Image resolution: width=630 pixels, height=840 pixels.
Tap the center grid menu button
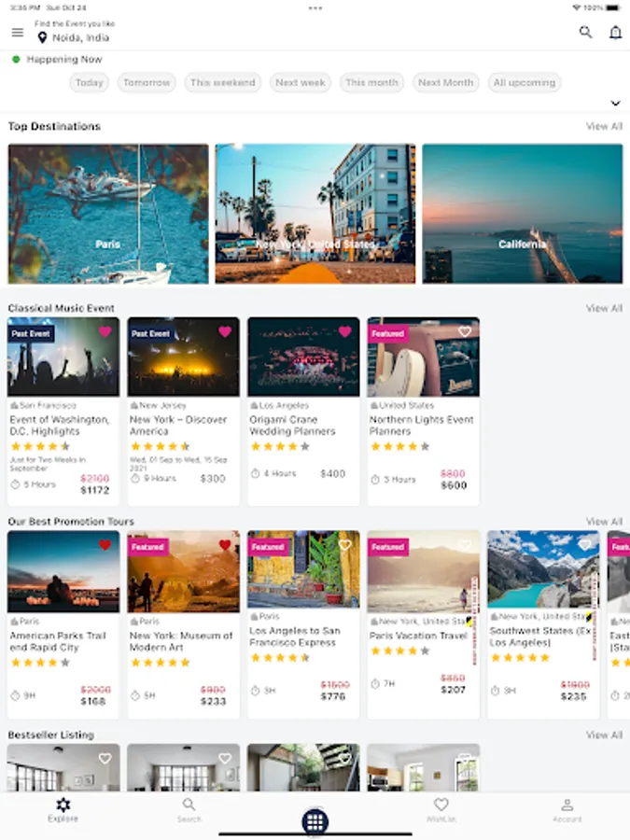315,820
